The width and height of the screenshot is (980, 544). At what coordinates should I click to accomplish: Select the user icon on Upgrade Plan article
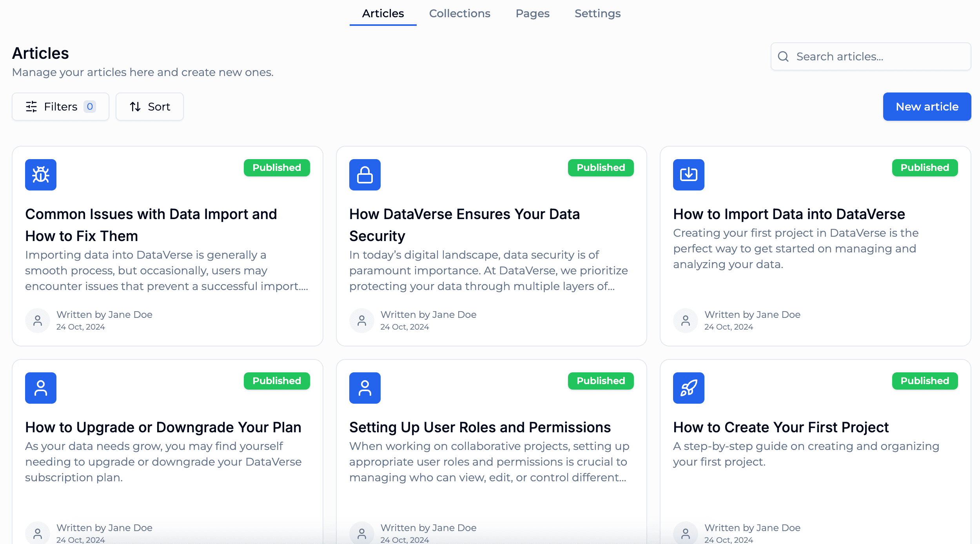[40, 388]
